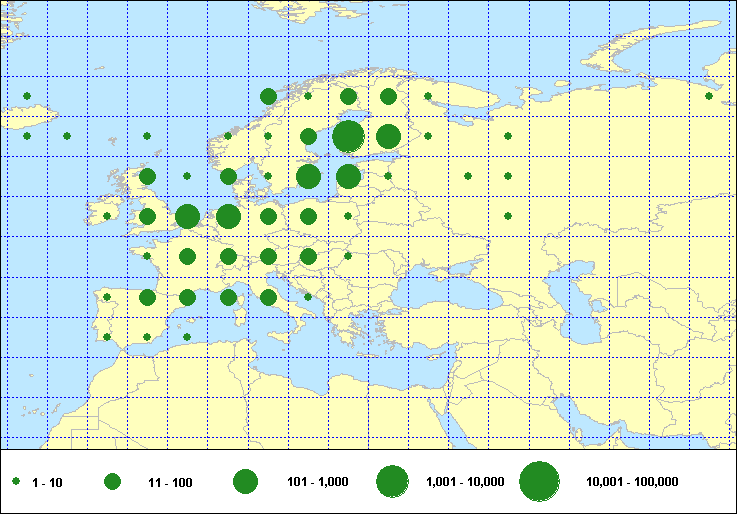Select the "101 - 1,000" legend text
Viewport: 737px width, 514px height.
(317, 482)
